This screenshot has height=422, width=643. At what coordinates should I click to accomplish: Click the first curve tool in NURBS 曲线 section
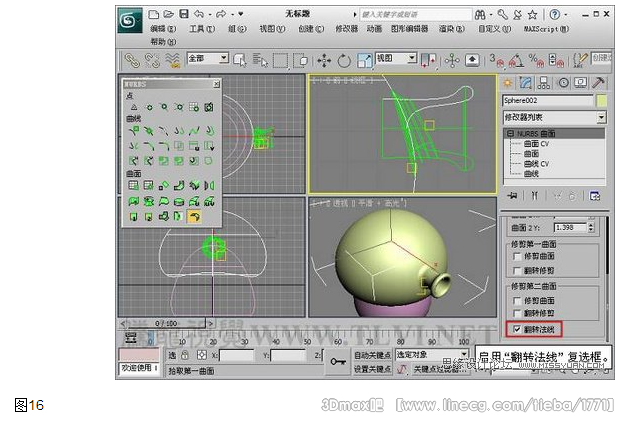(134, 131)
